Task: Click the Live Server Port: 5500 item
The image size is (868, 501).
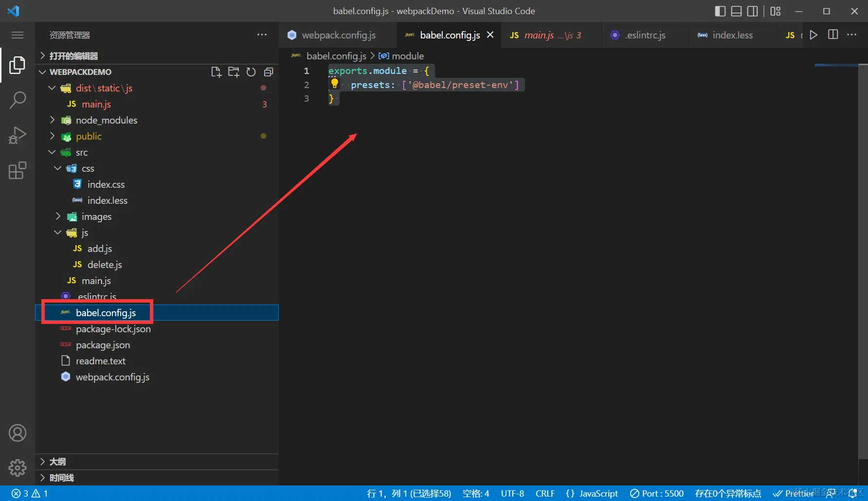Action: pos(656,493)
